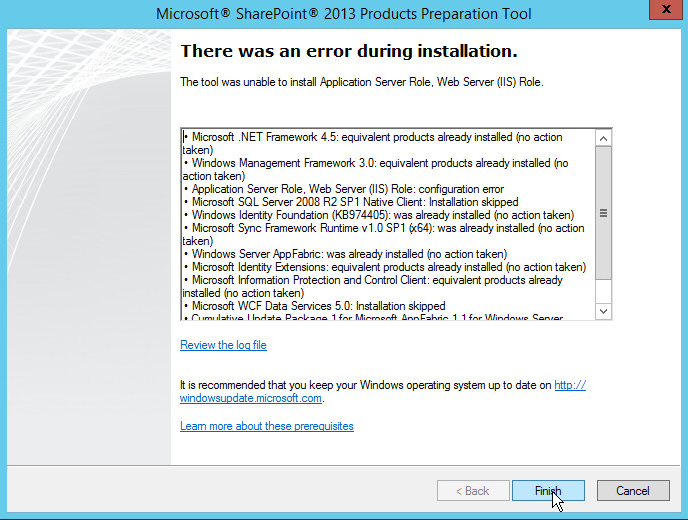Image resolution: width=688 pixels, height=520 pixels.
Task: Click the greyed-out Back button
Action: [x=471, y=491]
